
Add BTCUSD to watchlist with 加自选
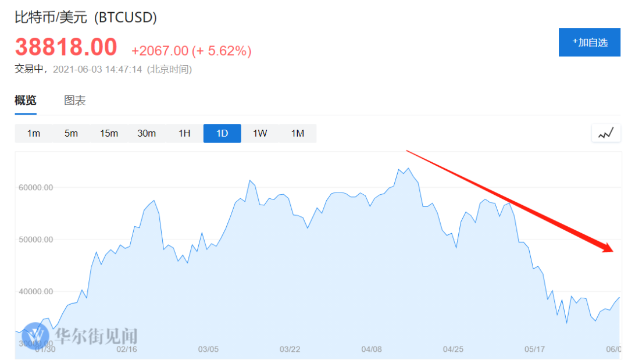[590, 42]
